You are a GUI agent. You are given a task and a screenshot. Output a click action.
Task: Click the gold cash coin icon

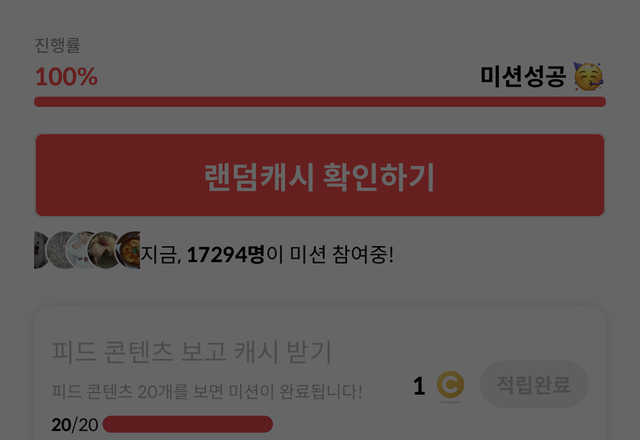pyautogui.click(x=450, y=384)
